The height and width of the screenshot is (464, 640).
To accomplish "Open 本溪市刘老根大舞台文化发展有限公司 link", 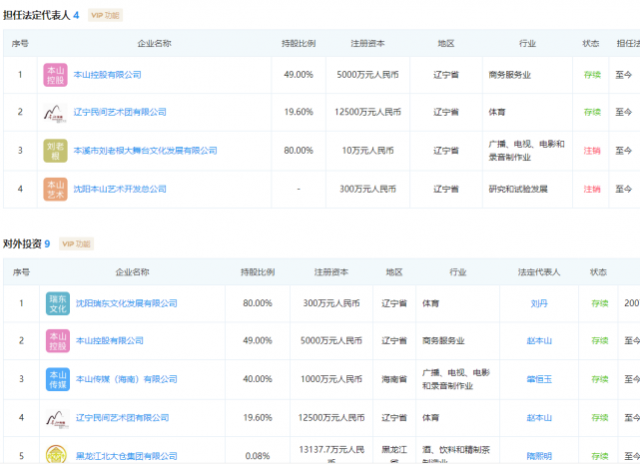I will click(145, 151).
